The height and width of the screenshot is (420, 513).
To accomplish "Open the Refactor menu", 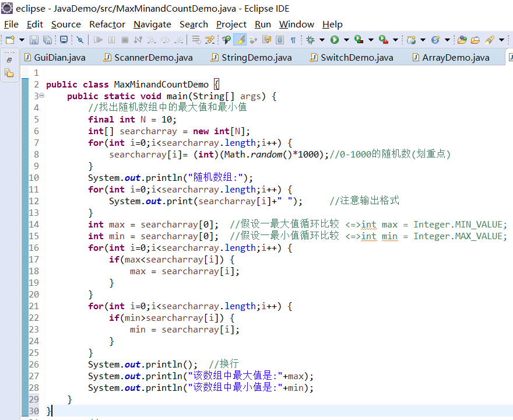I will (107, 24).
